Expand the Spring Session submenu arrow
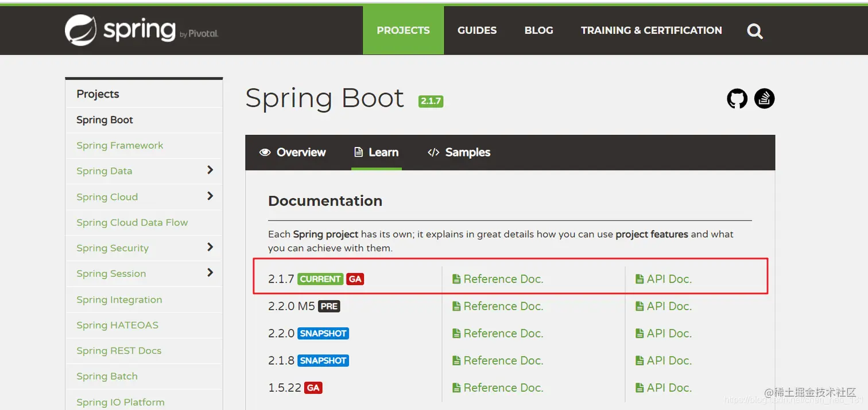The width and height of the screenshot is (868, 410). pos(210,273)
